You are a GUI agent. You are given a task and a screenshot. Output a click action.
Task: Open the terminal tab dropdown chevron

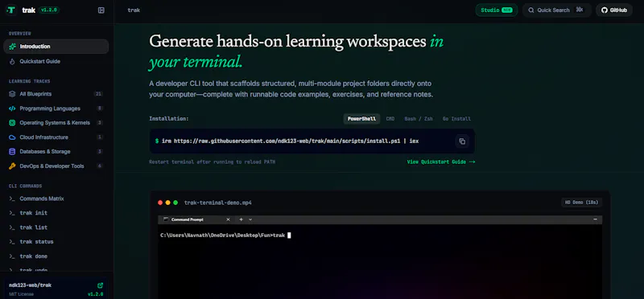(x=250, y=220)
